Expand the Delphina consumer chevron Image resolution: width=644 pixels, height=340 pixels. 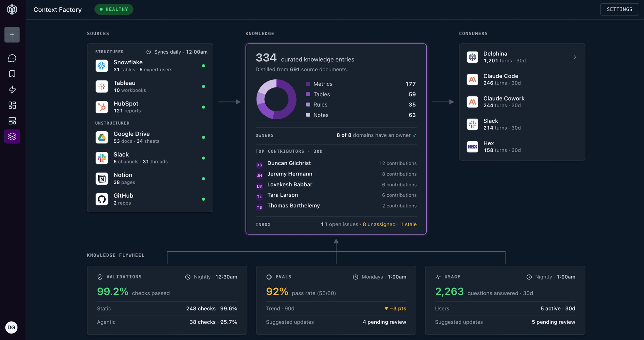pos(575,57)
